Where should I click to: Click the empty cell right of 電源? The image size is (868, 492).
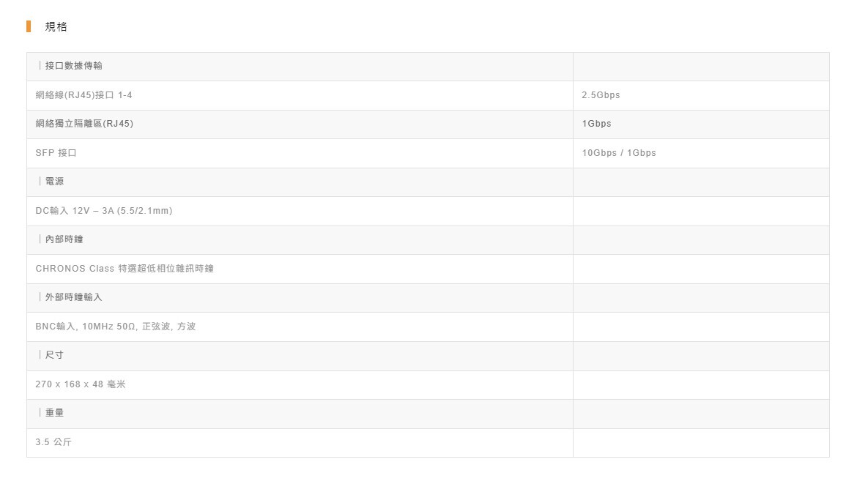pos(700,182)
